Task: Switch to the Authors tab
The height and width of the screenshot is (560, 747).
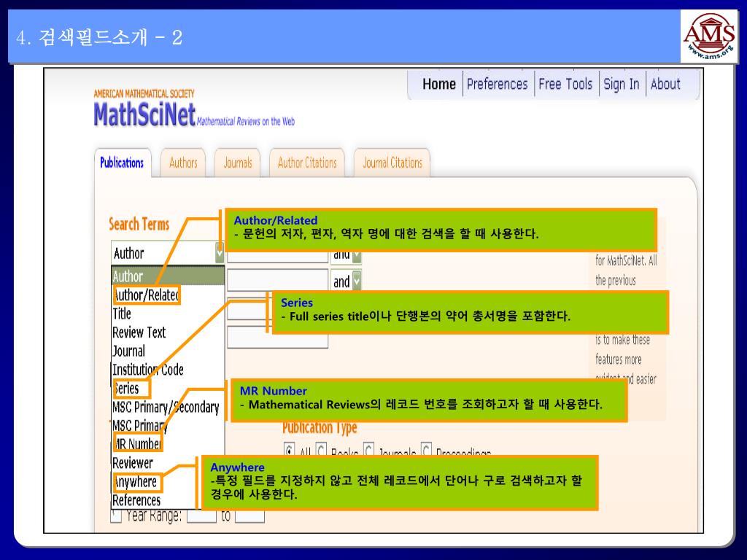Action: (x=183, y=163)
